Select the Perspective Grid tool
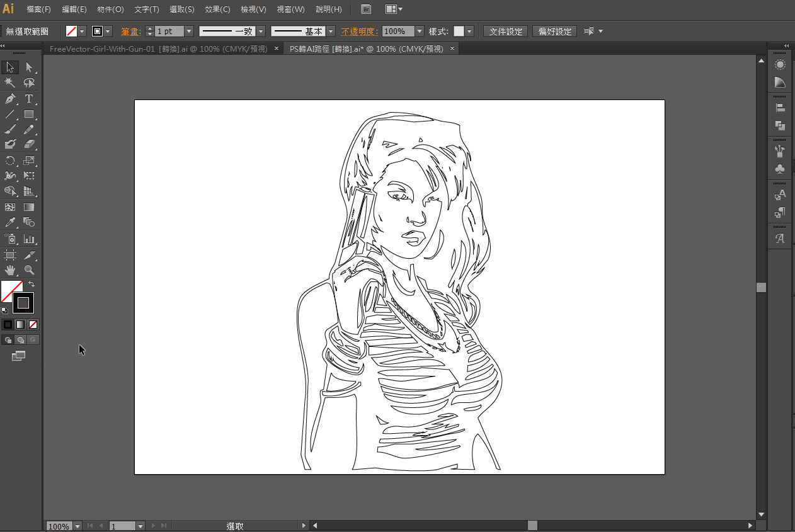This screenshot has height=532, width=795. pyautogui.click(x=29, y=191)
